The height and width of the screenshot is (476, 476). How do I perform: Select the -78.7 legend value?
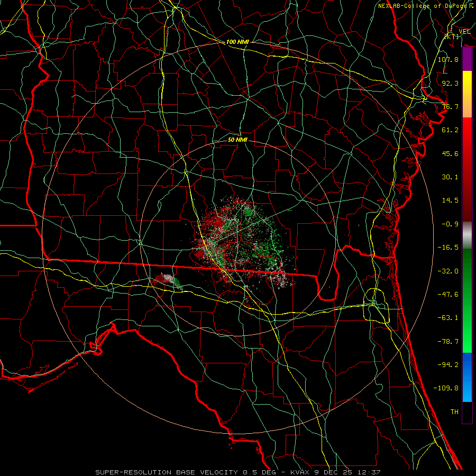[x=448, y=342]
